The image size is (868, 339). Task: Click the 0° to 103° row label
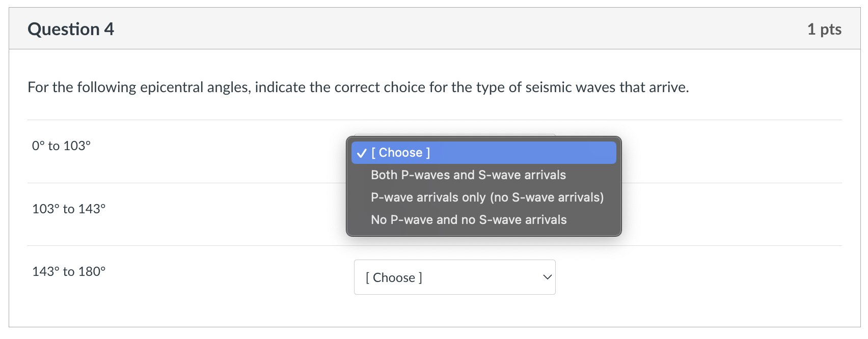pyautogui.click(x=61, y=145)
